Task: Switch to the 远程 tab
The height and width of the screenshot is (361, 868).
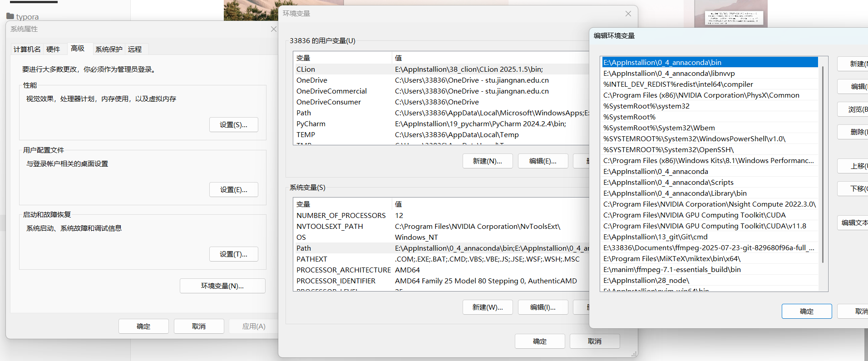Action: tap(135, 49)
